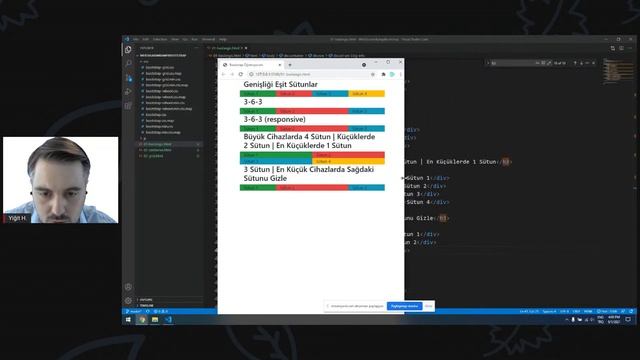Image resolution: width=640 pixels, height=360 pixels.
Task: Expand replace mode in find widget
Action: pos(488,63)
